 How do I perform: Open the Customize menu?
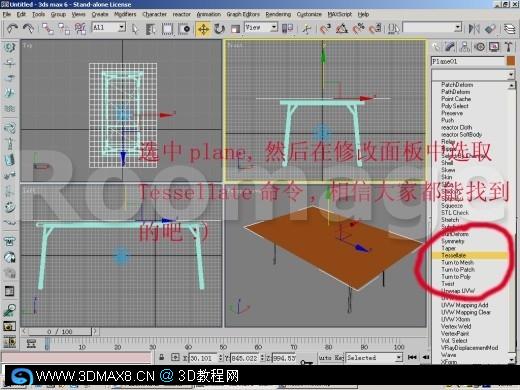309,14
